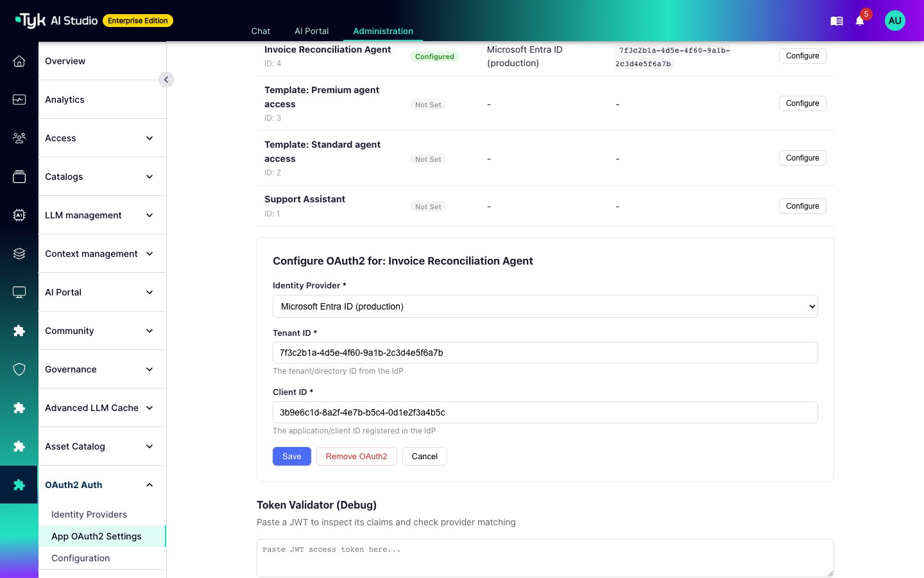The height and width of the screenshot is (578, 924).
Task: Click the Remove OAuth2 button
Action: tap(357, 456)
